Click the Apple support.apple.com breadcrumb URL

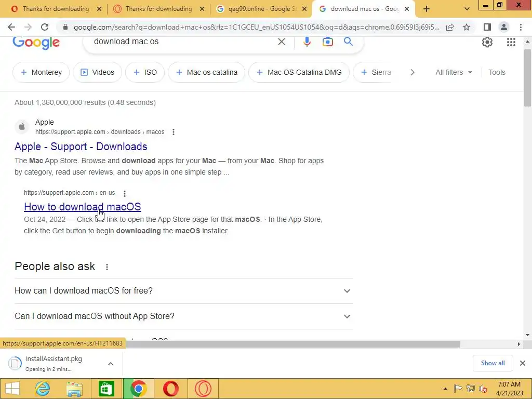100,132
